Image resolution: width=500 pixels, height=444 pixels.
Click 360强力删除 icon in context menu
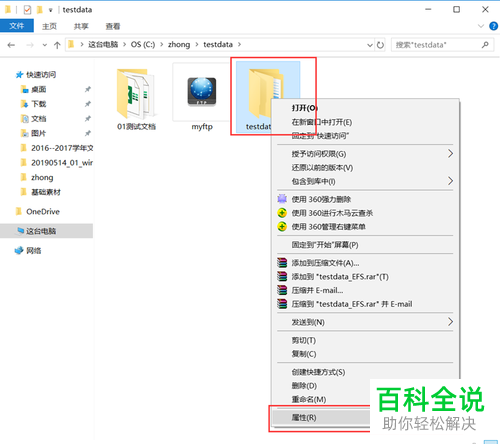[x=282, y=199]
